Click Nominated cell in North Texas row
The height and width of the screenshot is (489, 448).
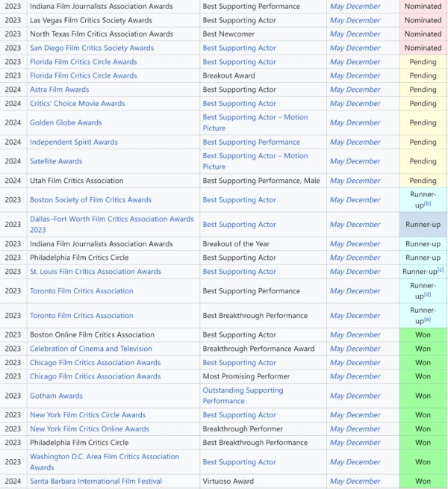[x=423, y=34]
